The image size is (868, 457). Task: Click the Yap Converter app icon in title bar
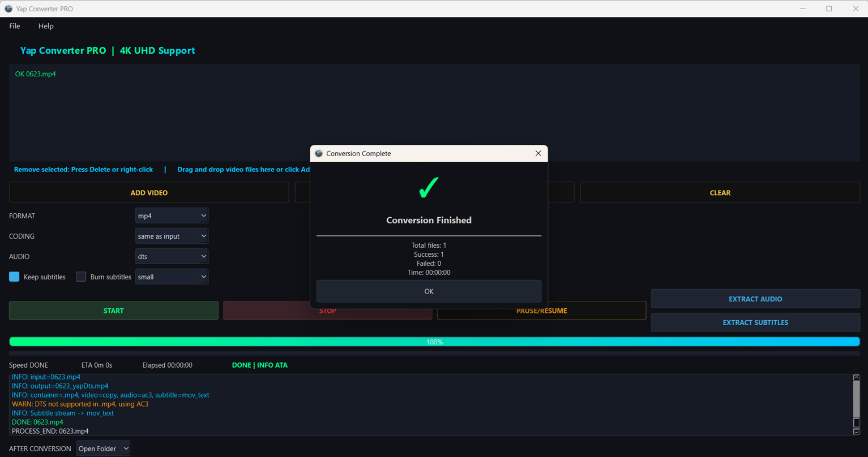click(8, 8)
